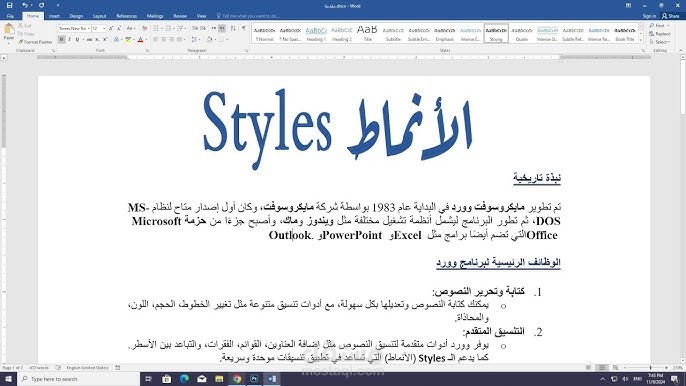Decrease font size with Shrink Font
The image size is (686, 386).
coord(119,28)
